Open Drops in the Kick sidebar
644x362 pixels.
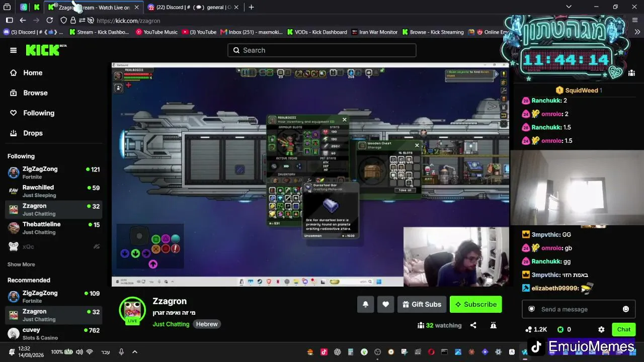coord(27,133)
